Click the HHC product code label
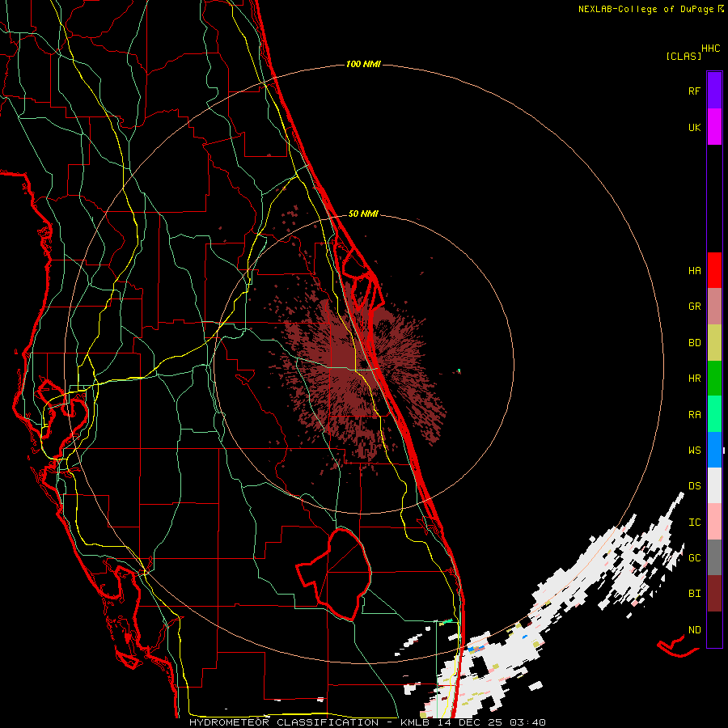The width and height of the screenshot is (728, 728). click(x=710, y=49)
